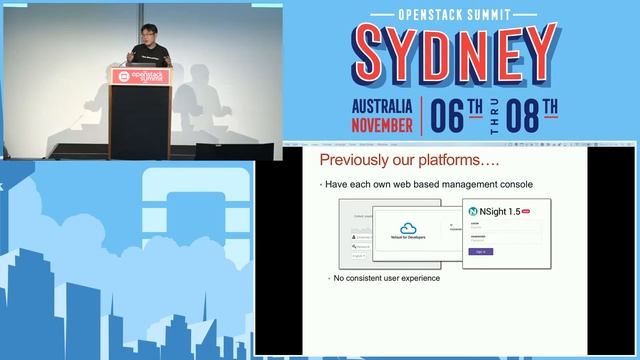Click the text "No consistent user experience"
Screen dimensions: 640x360
387,278
